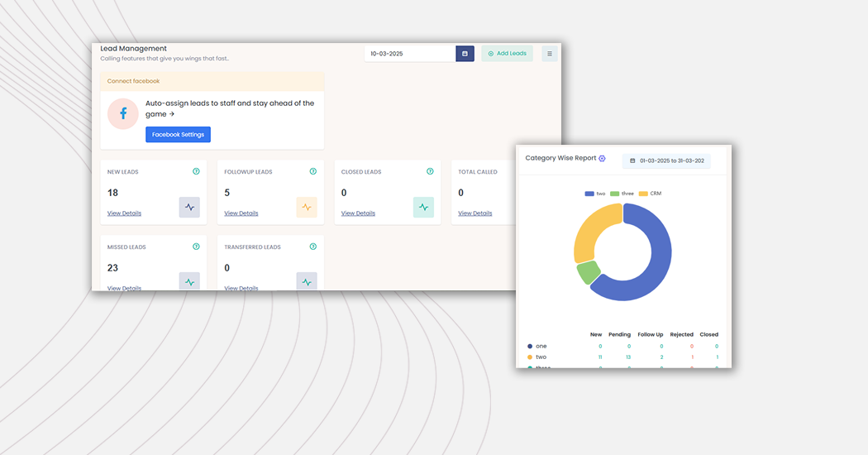This screenshot has width=868, height=455.
Task: Click the Lead Management heading
Action: (x=133, y=49)
